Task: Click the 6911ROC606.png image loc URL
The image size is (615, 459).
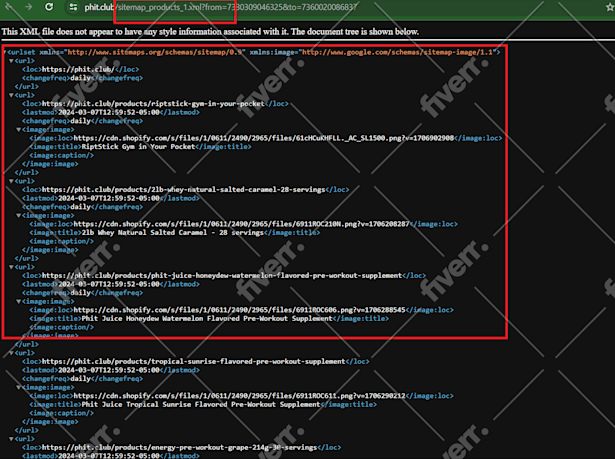Action: pyautogui.click(x=239, y=310)
